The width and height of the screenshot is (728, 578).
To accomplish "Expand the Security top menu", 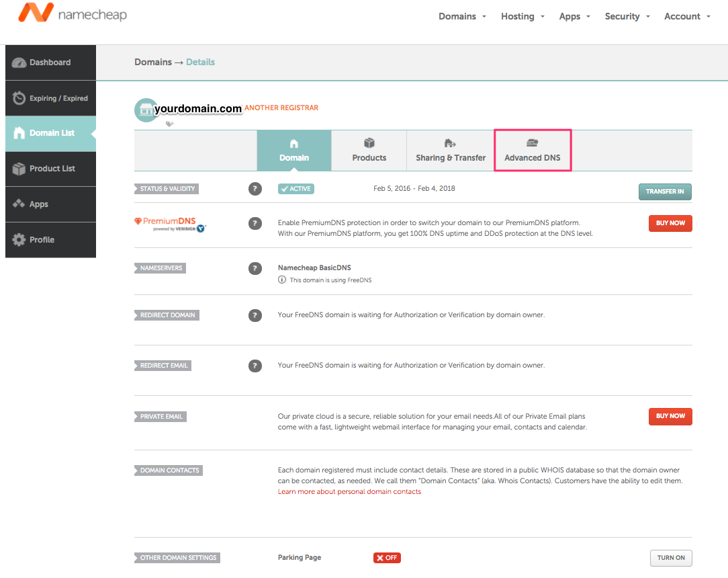I will [627, 16].
